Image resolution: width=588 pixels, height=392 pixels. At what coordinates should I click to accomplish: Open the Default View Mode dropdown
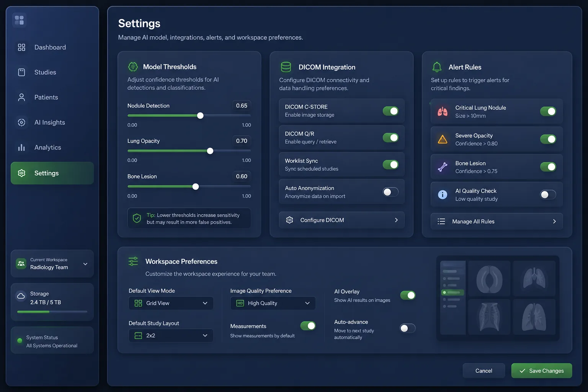coord(171,303)
